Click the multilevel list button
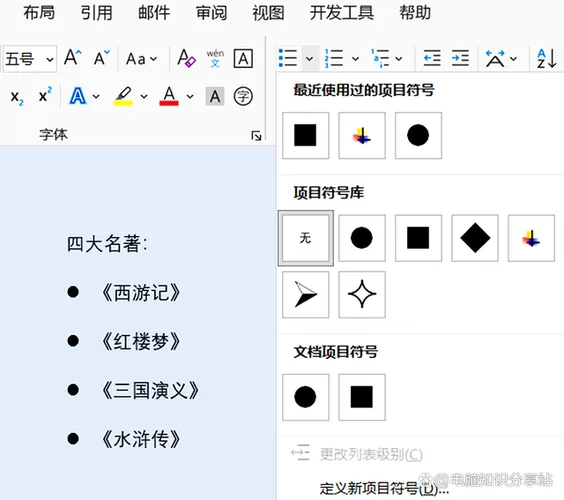Image resolution: width=564 pixels, height=500 pixels. point(380,58)
